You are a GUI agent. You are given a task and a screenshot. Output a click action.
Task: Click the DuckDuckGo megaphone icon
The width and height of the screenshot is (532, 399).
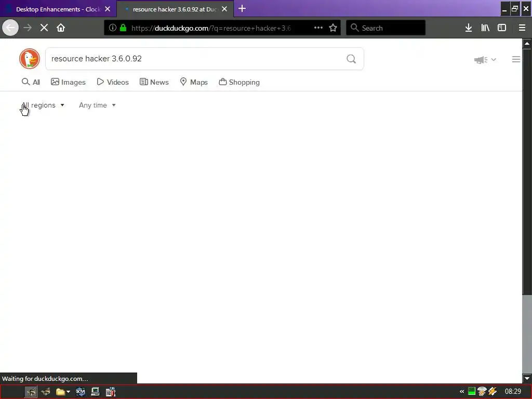point(481,60)
